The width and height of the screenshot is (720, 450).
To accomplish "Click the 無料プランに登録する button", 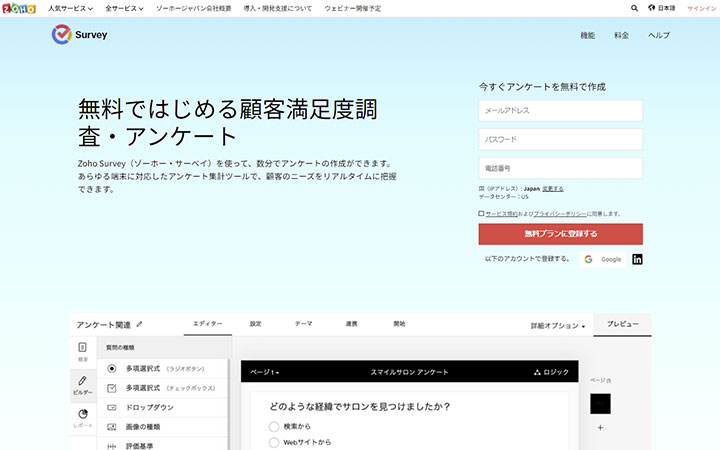I will coord(560,234).
